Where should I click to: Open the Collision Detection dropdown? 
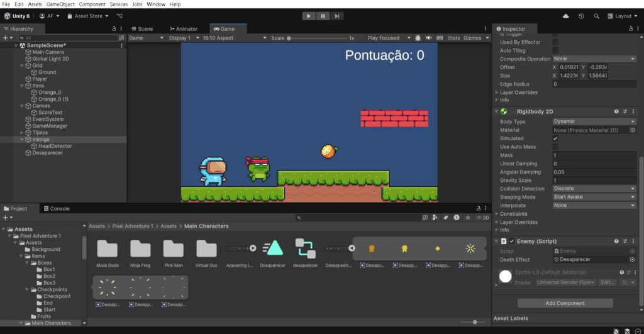coord(594,189)
